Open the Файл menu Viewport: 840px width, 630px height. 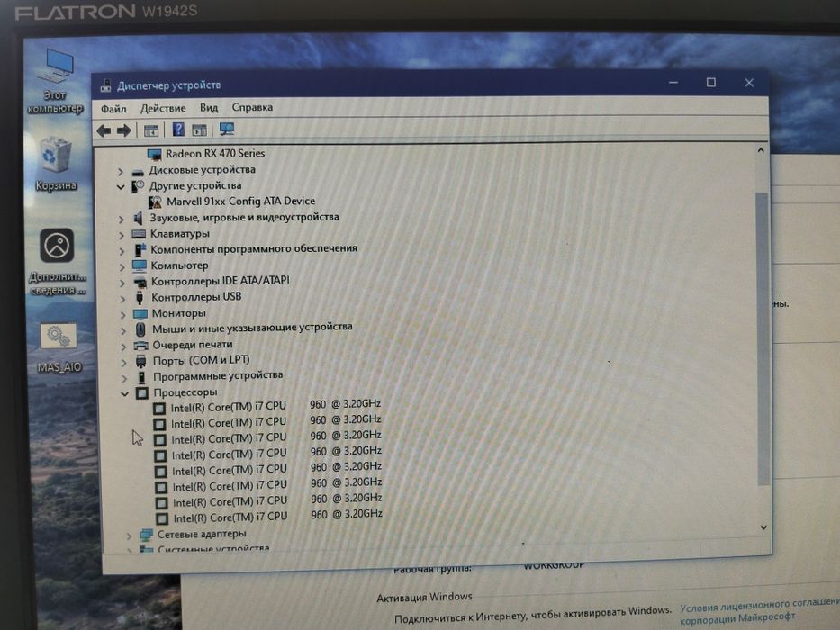(x=113, y=109)
